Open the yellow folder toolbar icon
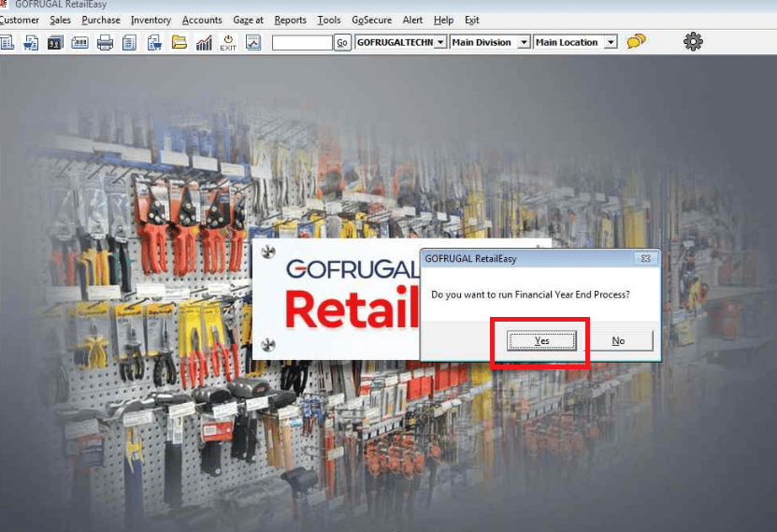 click(x=179, y=42)
